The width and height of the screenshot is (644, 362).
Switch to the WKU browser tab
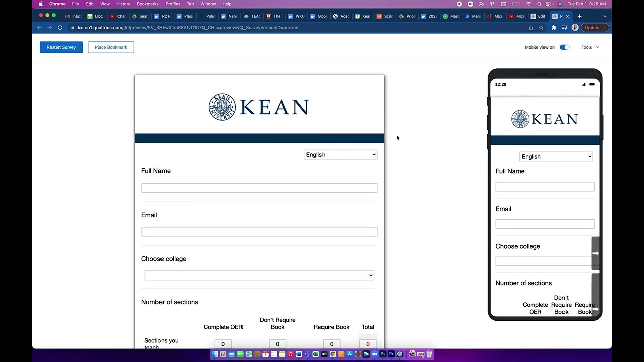(296, 16)
